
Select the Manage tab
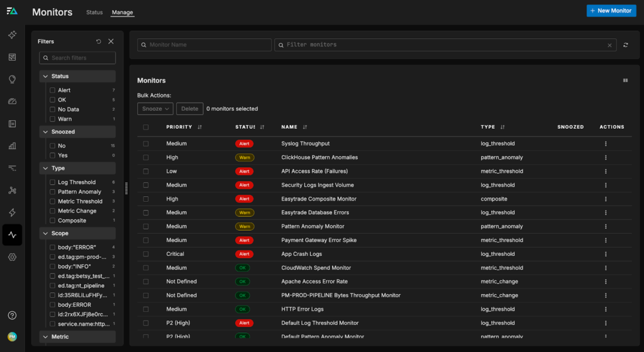coord(122,13)
